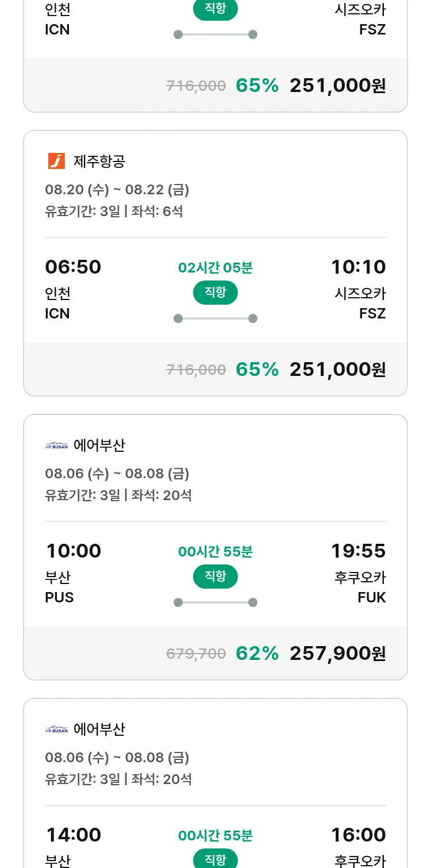The image size is (431, 868).
Task: Click the 08.20 (수) ~ 08.22 (금) date range
Action: click(x=117, y=190)
